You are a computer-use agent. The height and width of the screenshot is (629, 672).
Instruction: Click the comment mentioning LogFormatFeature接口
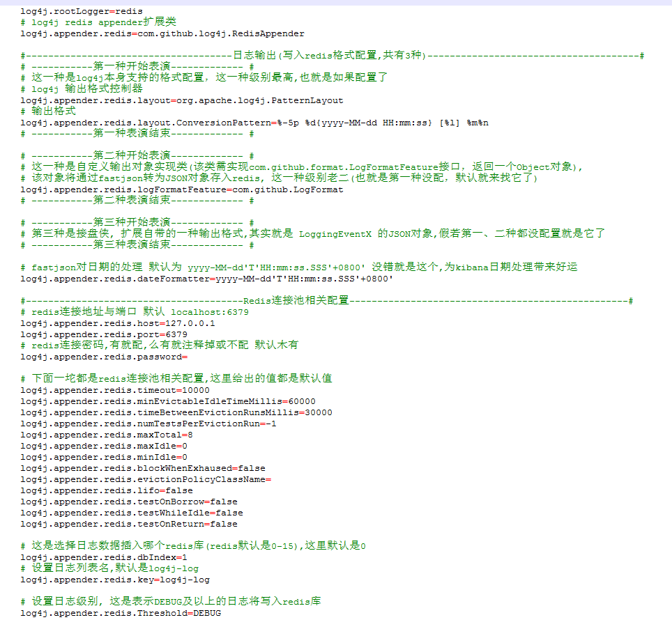point(302,166)
